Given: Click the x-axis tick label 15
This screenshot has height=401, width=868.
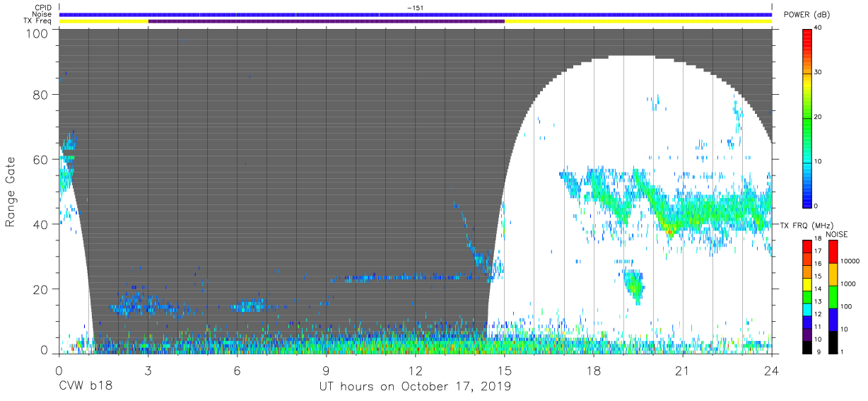Looking at the screenshot, I should [504, 370].
